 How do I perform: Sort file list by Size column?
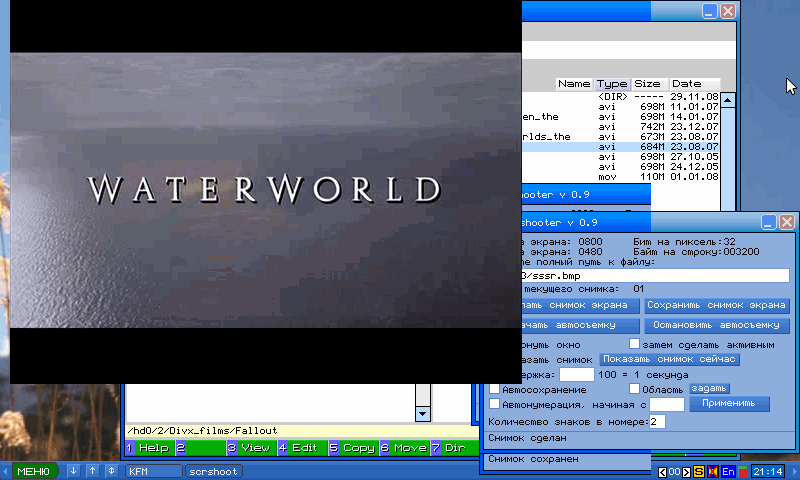[647, 84]
